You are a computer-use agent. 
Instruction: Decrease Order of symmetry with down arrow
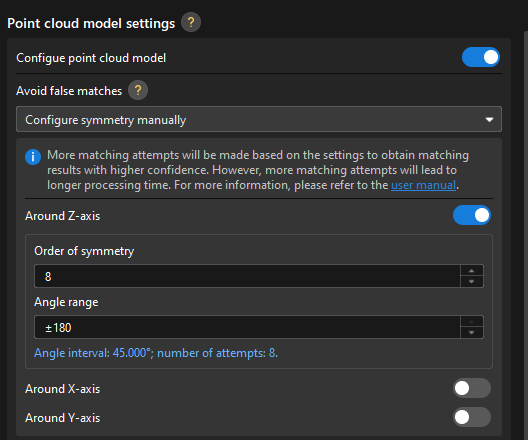coord(471,281)
